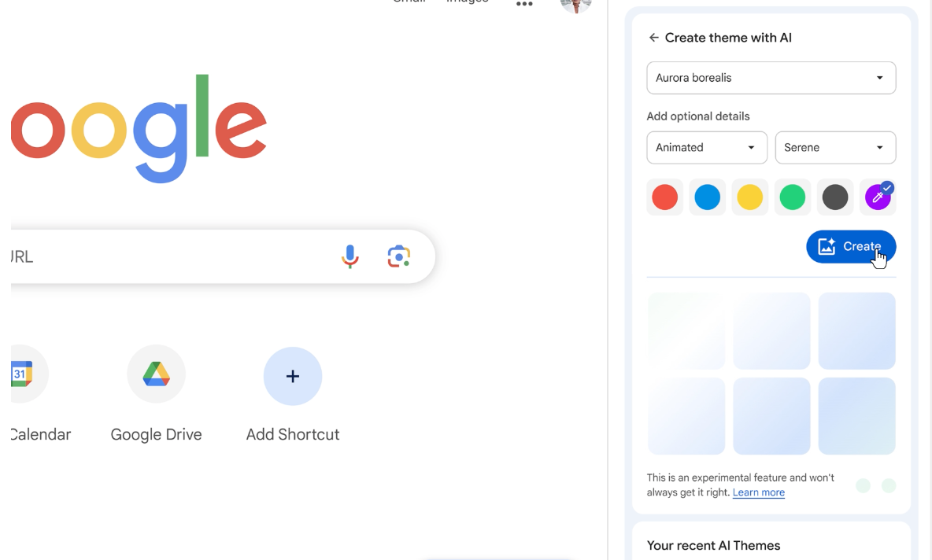
Task: Open Google Lens image search
Action: point(399,256)
